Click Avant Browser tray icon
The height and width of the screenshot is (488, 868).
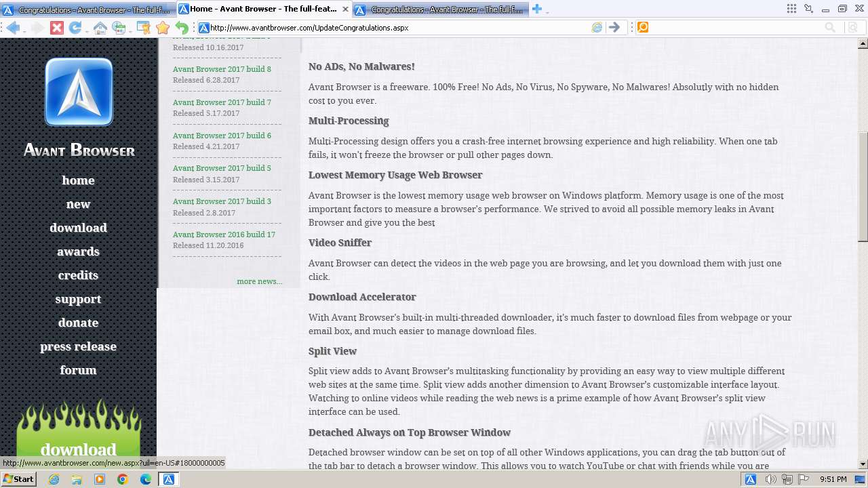[x=751, y=479]
